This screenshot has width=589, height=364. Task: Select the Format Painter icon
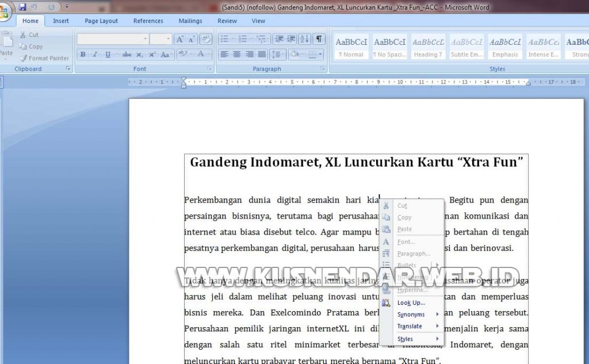tap(45, 58)
